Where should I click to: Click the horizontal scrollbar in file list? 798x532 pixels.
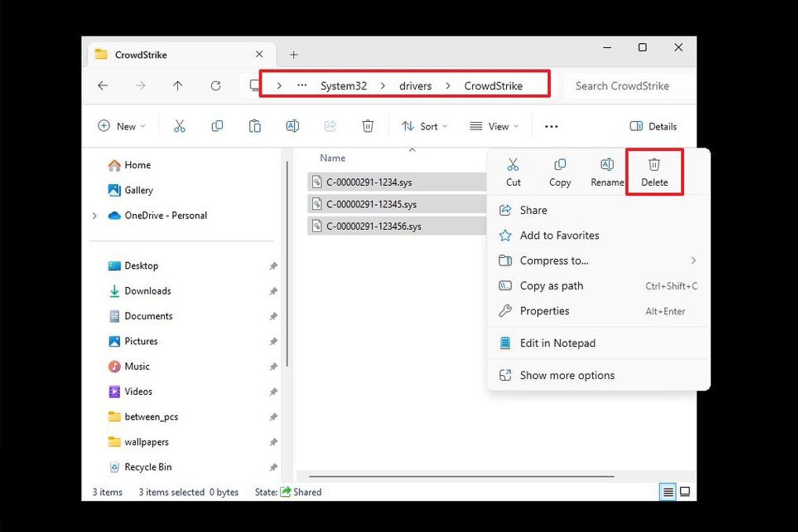click(x=461, y=477)
